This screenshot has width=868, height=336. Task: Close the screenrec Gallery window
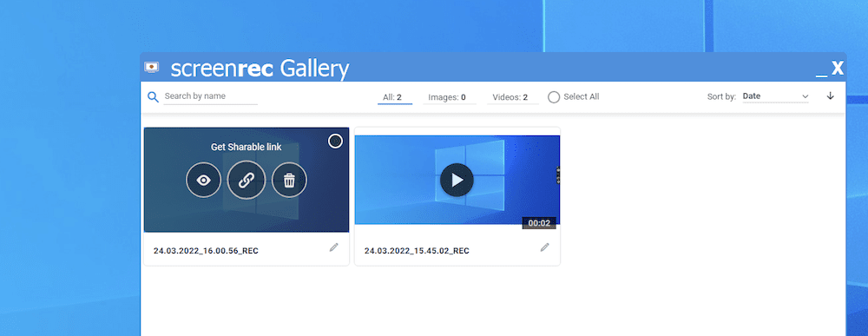[838, 69]
